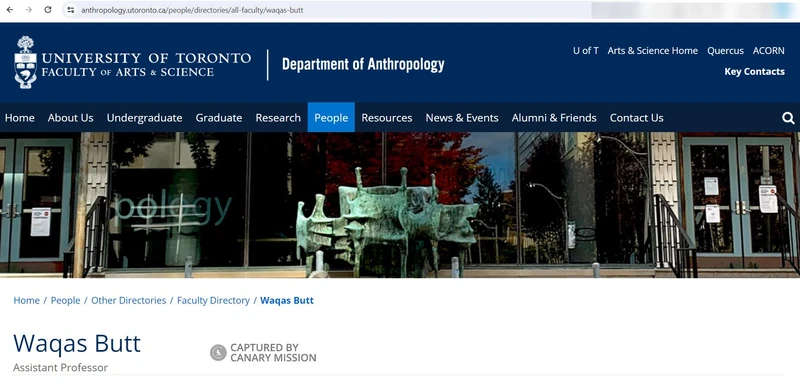Click the browser back arrow
This screenshot has width=800, height=384.
tap(10, 10)
